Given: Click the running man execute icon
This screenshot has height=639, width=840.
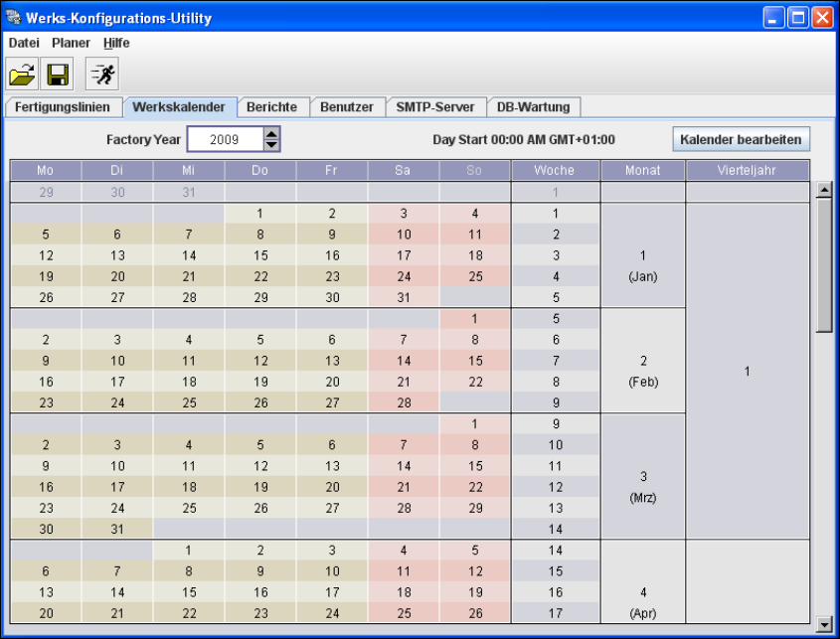Looking at the screenshot, I should (x=101, y=74).
